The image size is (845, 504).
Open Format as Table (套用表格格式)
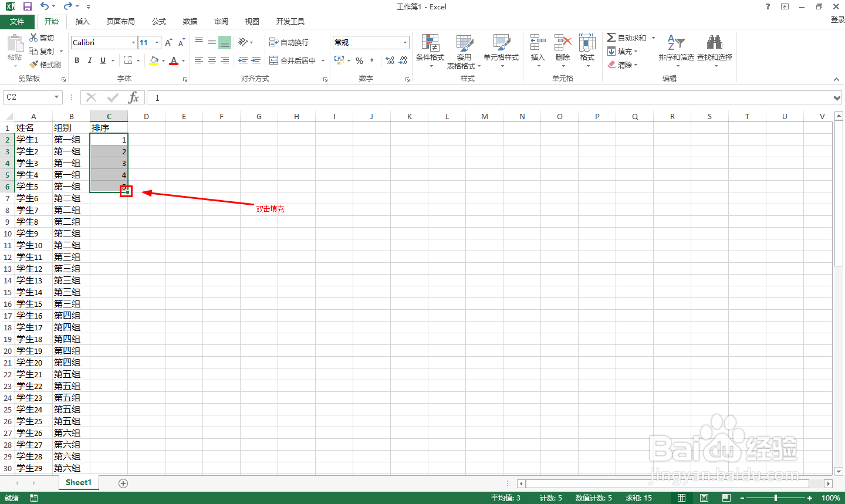[x=464, y=51]
